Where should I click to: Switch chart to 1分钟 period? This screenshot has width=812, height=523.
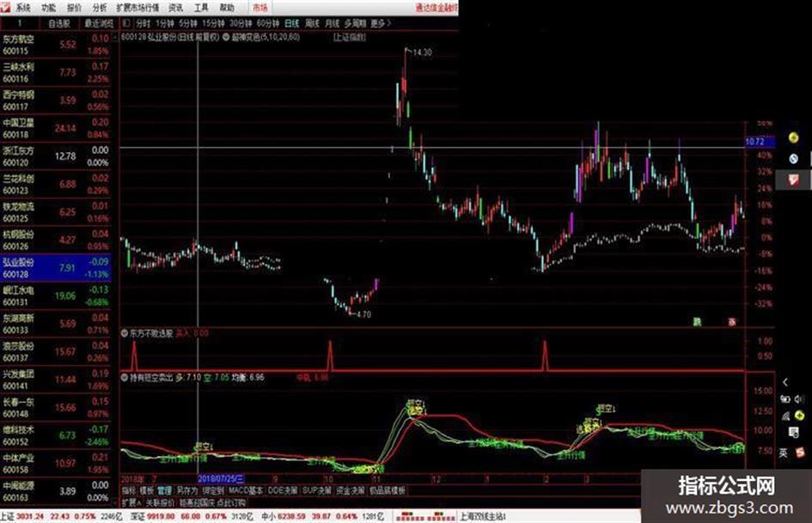[165, 23]
